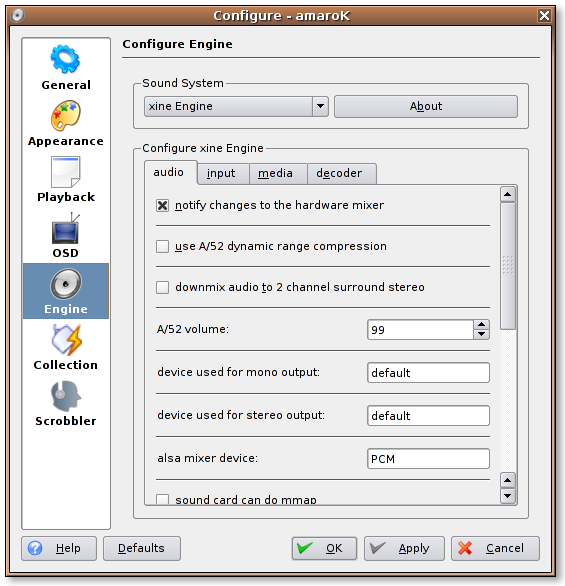
Task: Click the bottom scroll down arrow
Action: click(x=508, y=496)
